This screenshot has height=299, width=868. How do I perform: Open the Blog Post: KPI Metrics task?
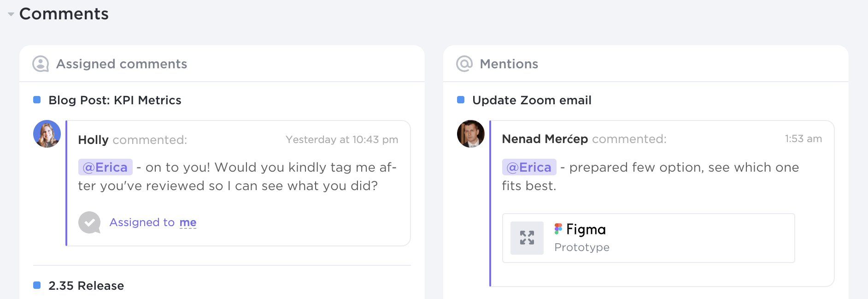click(115, 100)
